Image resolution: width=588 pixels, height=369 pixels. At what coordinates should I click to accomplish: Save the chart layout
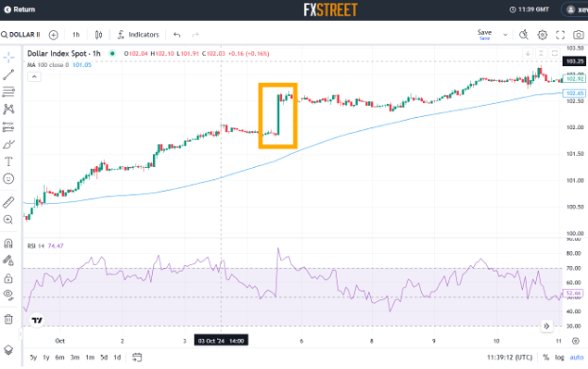point(484,34)
